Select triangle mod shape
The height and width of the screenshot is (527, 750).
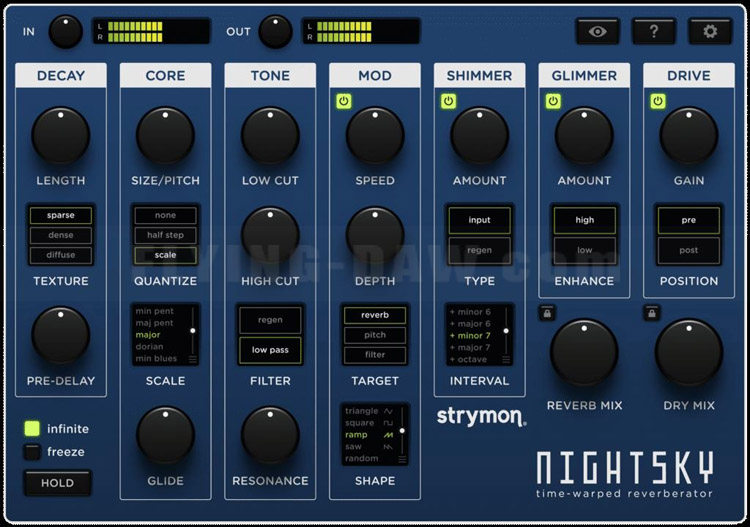369,411
